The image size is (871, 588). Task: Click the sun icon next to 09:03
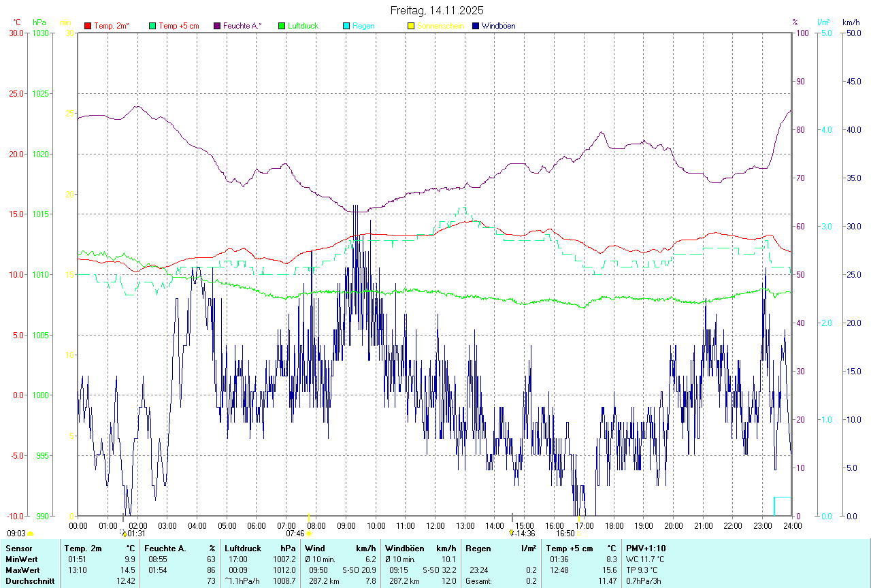pyautogui.click(x=31, y=534)
